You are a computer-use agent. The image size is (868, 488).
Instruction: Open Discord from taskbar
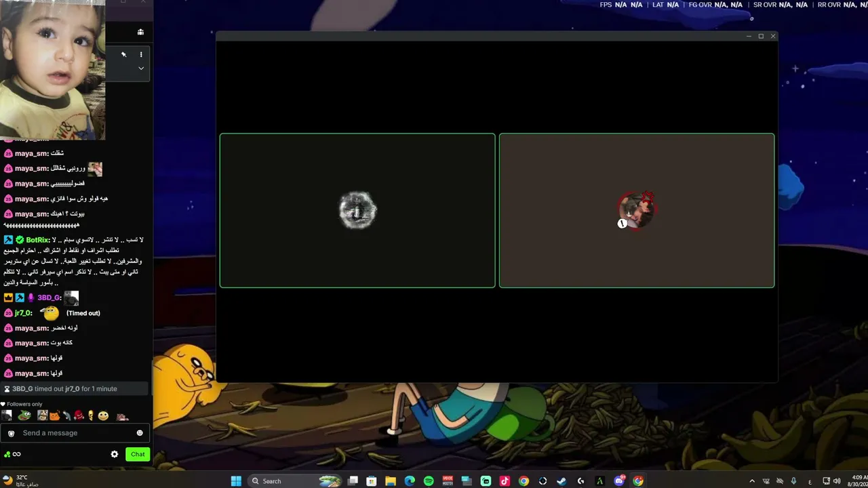click(x=618, y=481)
